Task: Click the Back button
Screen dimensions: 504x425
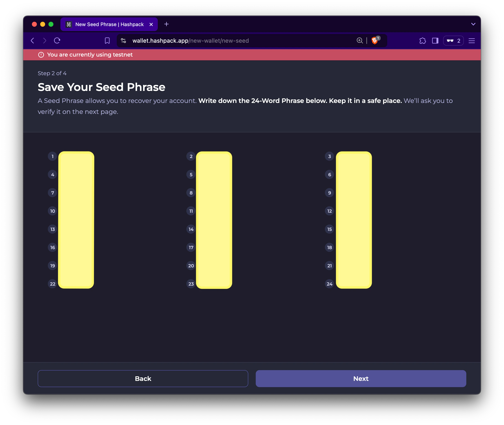Action: point(143,378)
